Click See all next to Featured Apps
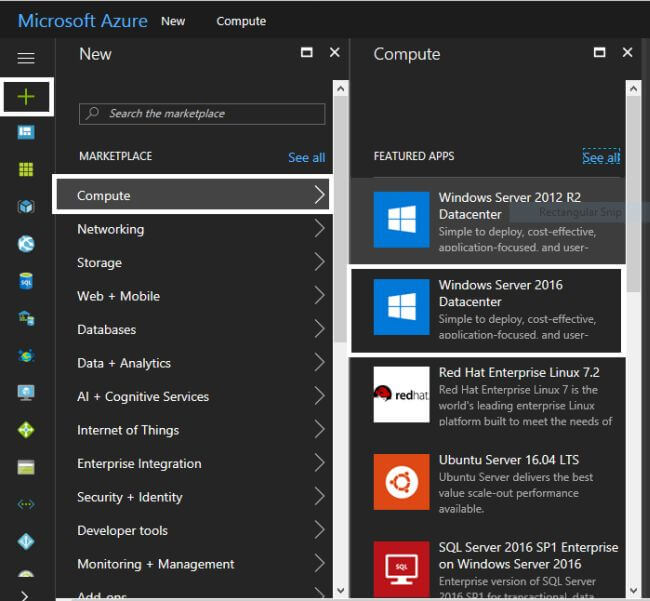This screenshot has width=650, height=601. pos(601,158)
